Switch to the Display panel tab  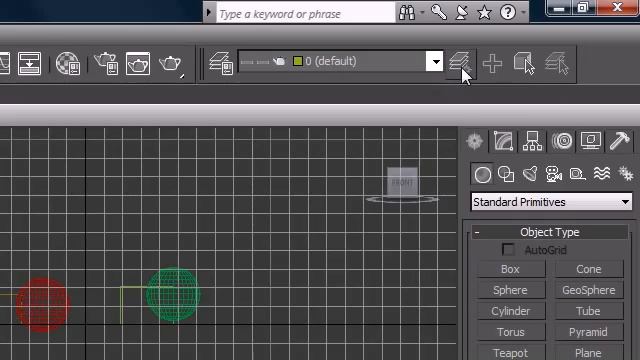(591, 141)
